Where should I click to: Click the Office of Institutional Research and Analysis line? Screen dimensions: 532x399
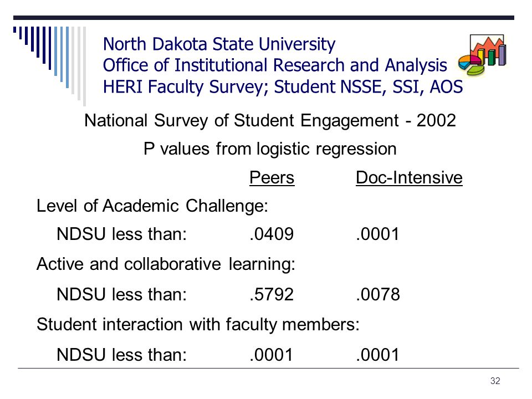(275, 65)
